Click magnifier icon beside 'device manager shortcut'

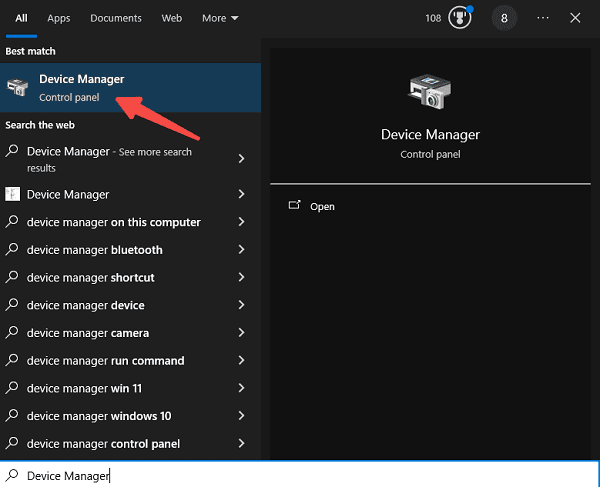[12, 277]
